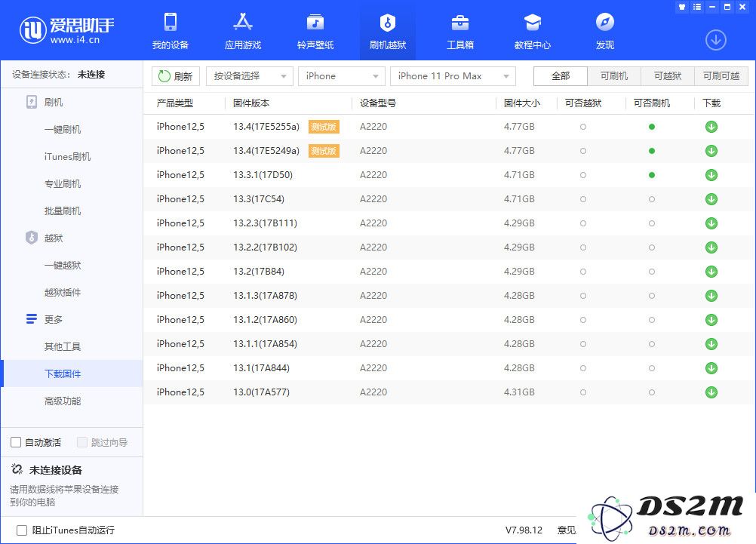Open 一键刷机 in sidebar
This screenshot has width=756, height=544.
pos(63,129)
